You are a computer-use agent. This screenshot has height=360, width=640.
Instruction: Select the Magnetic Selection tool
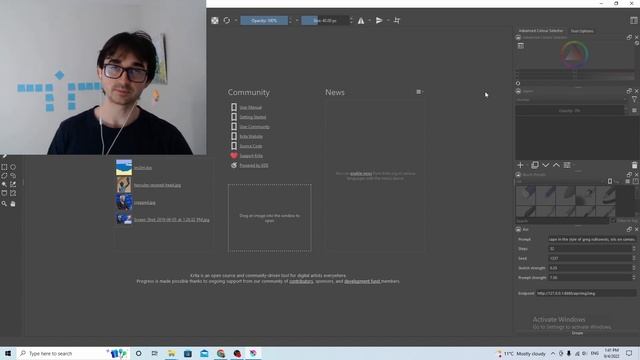point(13,193)
